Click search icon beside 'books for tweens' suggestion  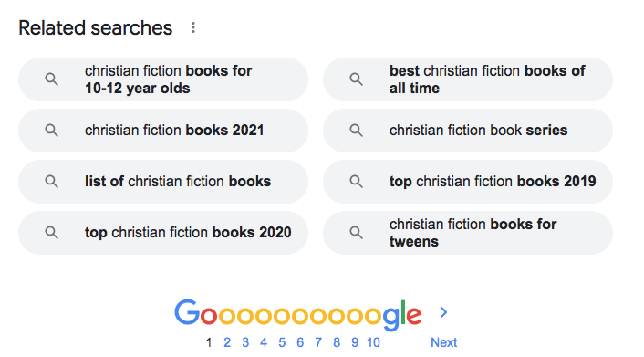(x=356, y=233)
